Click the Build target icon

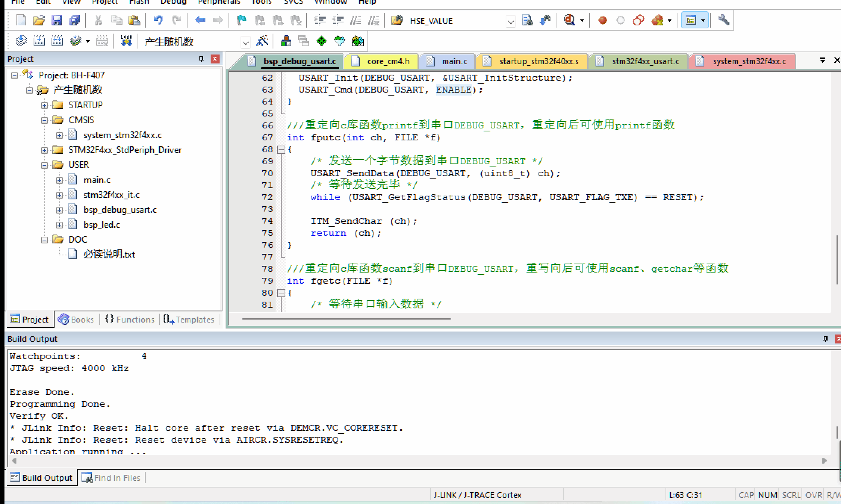(x=39, y=41)
